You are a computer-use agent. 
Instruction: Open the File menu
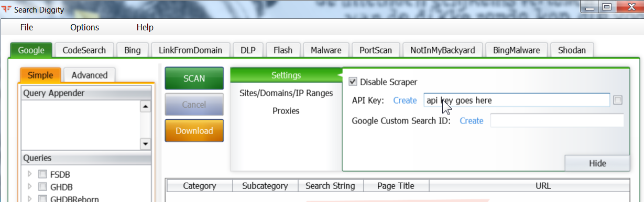tap(26, 27)
